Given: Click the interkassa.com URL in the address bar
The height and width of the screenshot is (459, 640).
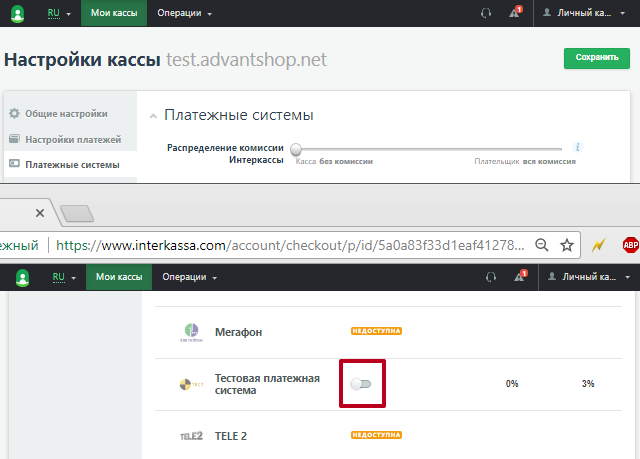Looking at the screenshot, I should click(x=290, y=245).
